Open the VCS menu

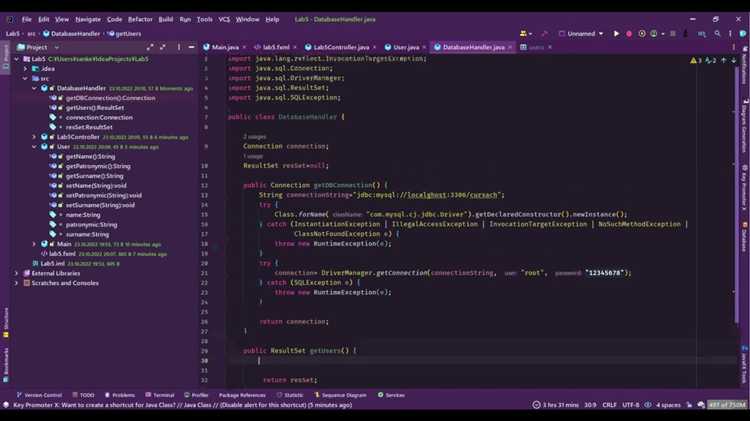click(x=224, y=20)
